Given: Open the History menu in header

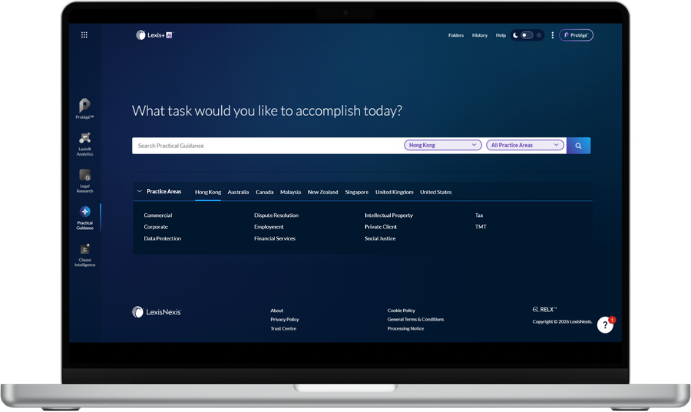Looking at the screenshot, I should 480,35.
